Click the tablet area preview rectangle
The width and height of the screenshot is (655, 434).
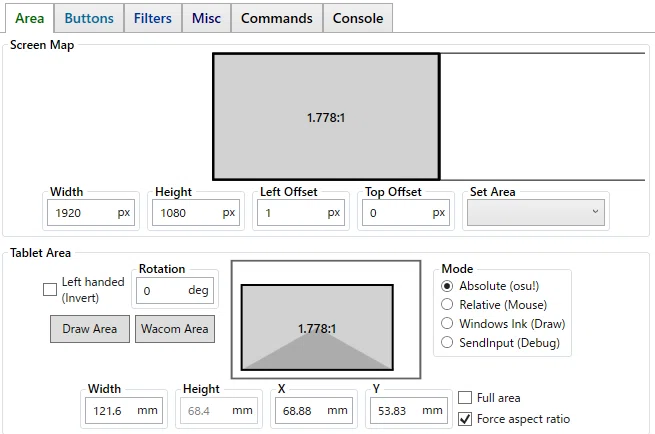(317, 327)
